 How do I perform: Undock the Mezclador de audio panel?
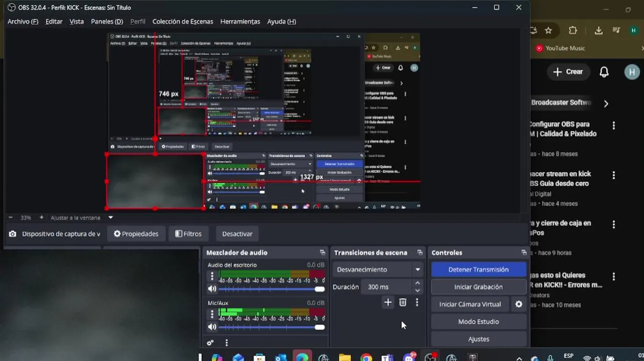(x=322, y=253)
